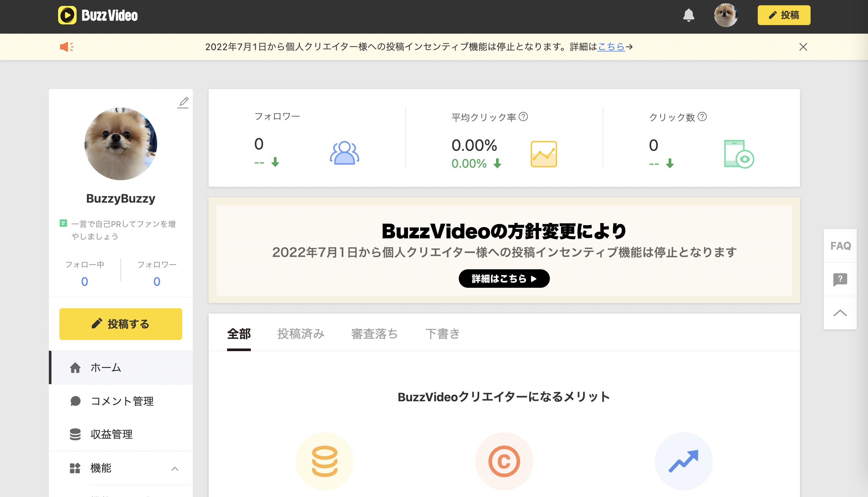Click the home icon next to ホーム
This screenshot has height=497, width=868.
pos(75,368)
